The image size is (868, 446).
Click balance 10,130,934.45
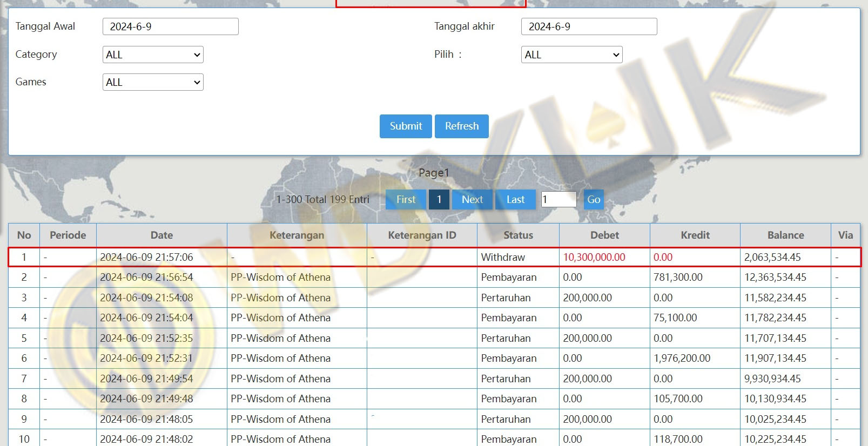775,399
